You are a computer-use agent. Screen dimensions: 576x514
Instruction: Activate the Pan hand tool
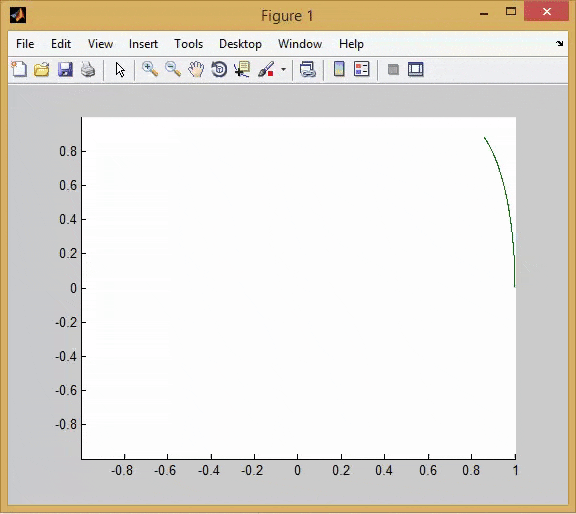click(x=196, y=69)
